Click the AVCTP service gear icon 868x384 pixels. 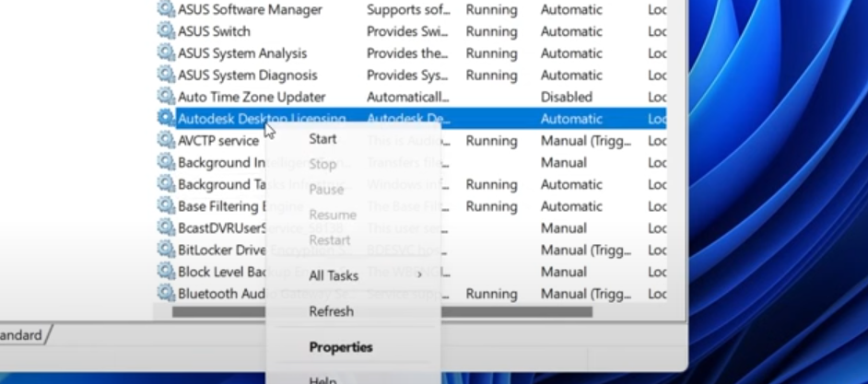pyautogui.click(x=166, y=140)
